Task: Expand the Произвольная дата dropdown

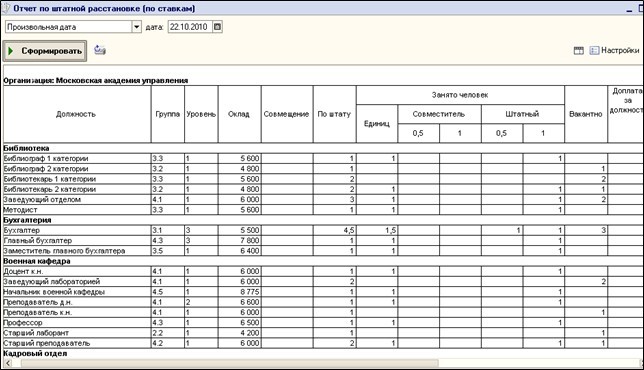Action: click(136, 27)
